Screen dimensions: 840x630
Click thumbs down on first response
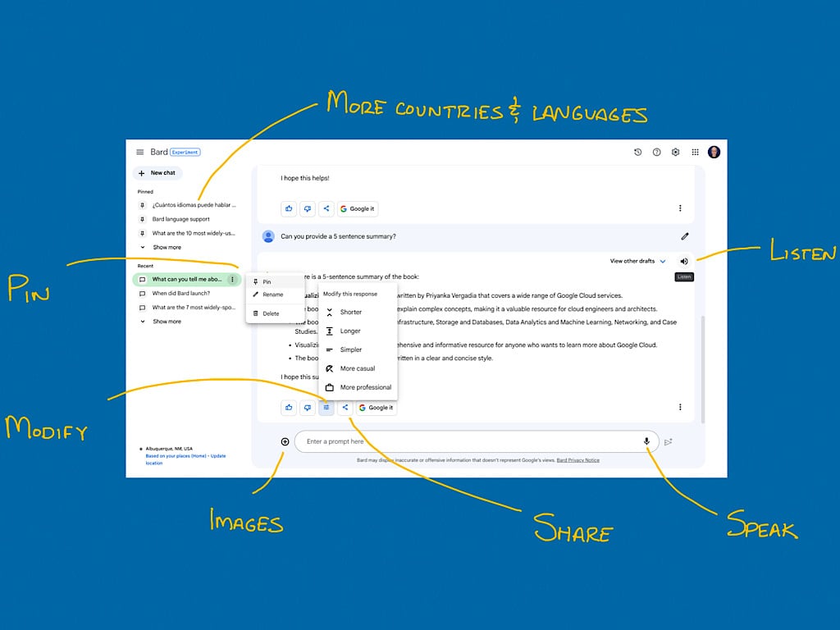308,208
